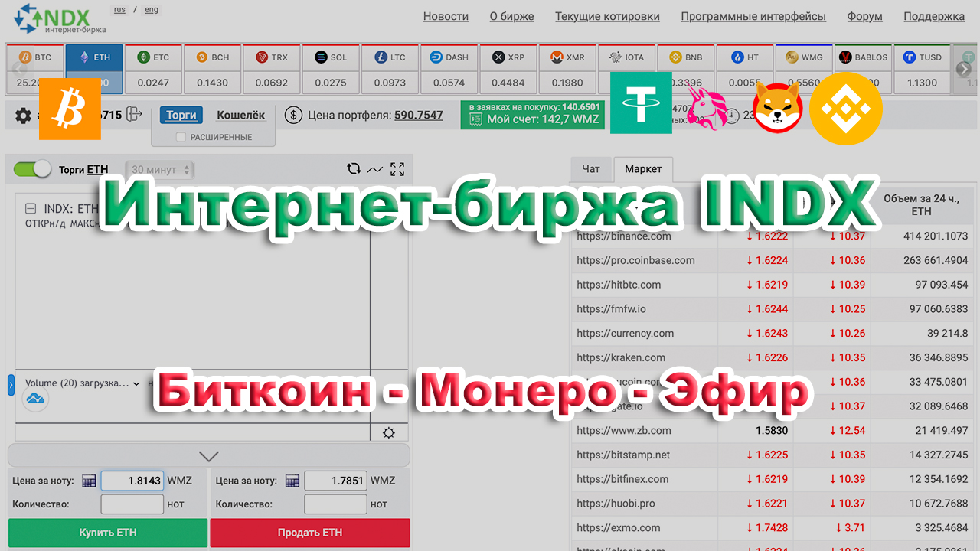Open account settings gear icon

24,116
